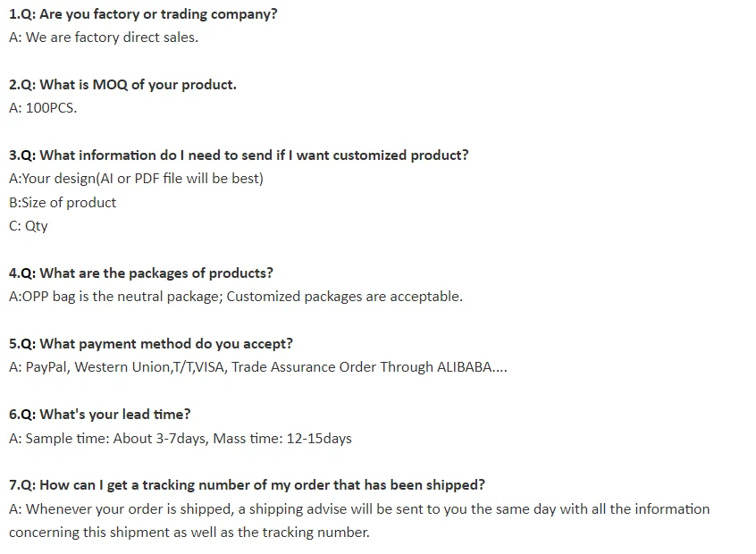Viewport: 756px width, 554px height.
Task: Click the question about factory or trading company
Action: 143,14
